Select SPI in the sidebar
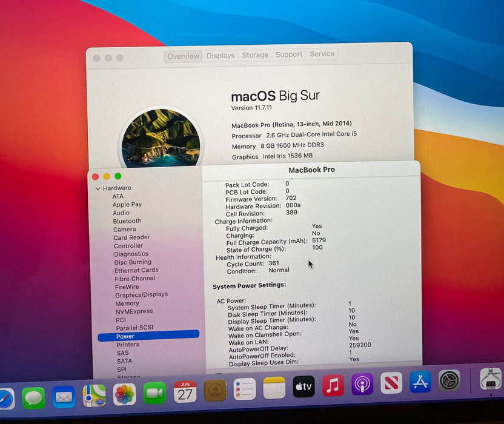This screenshot has height=424, width=504. tap(122, 369)
